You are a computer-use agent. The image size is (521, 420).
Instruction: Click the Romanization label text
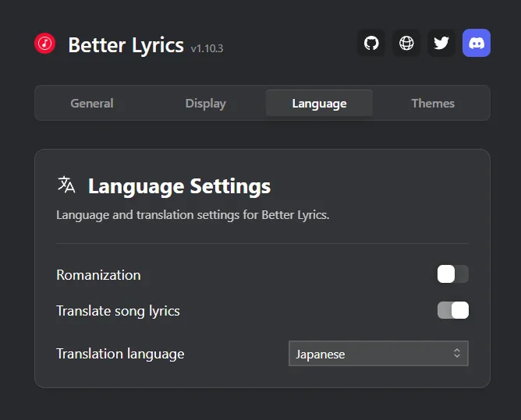pos(99,275)
